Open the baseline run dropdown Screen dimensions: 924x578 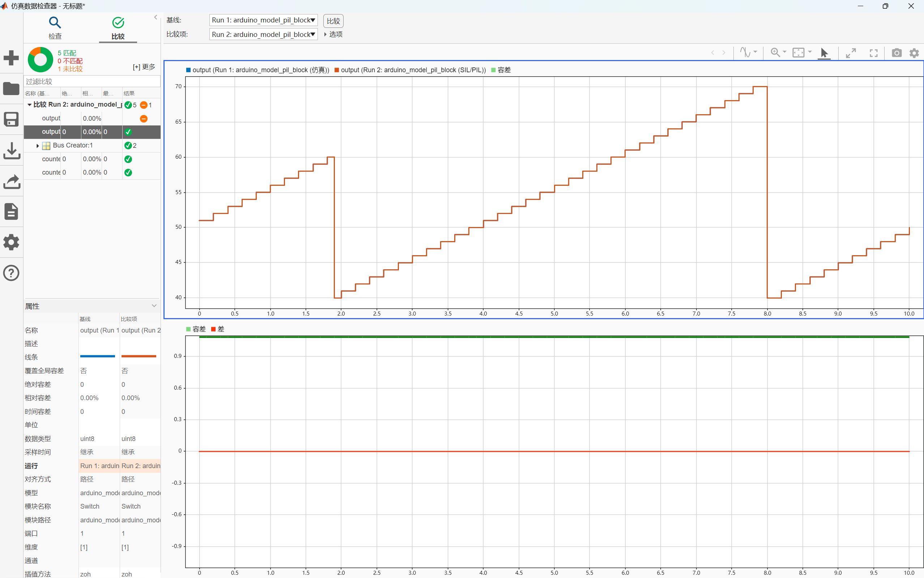coord(263,20)
